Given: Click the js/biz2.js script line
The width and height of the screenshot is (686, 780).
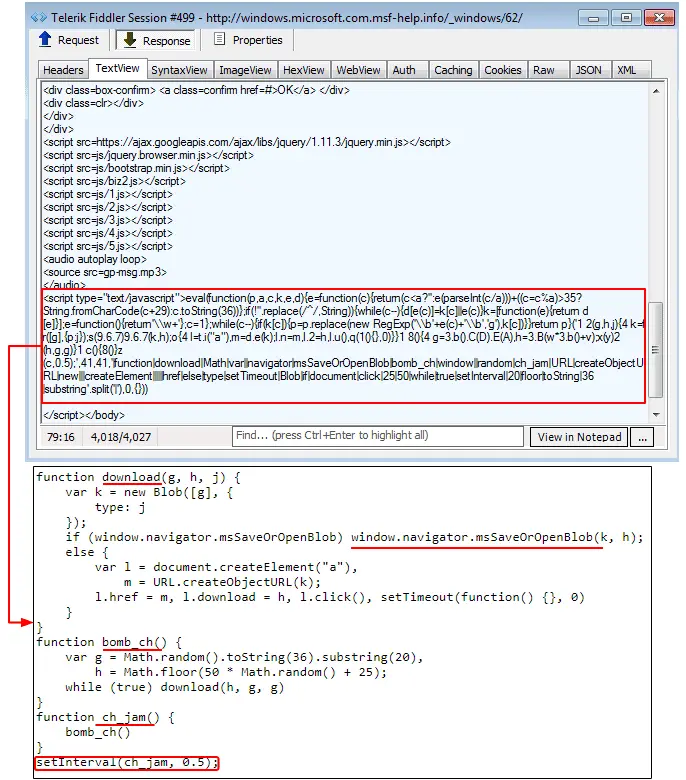Looking at the screenshot, I should point(114,181).
